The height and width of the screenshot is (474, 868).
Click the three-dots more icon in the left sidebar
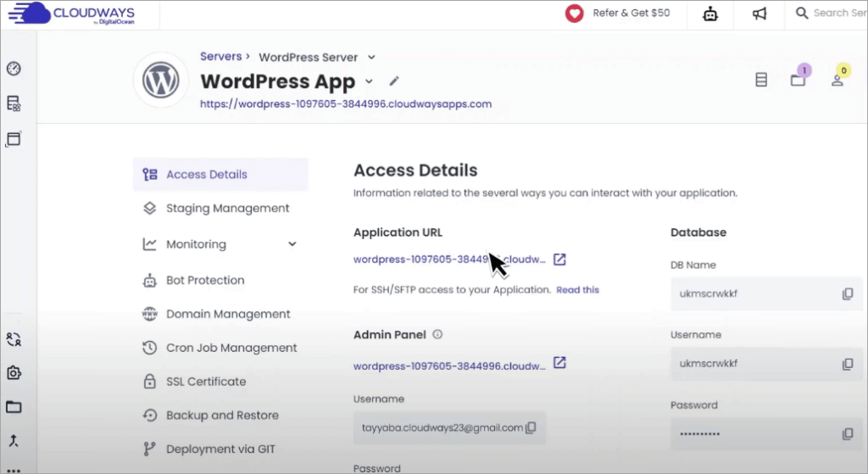pos(14,471)
